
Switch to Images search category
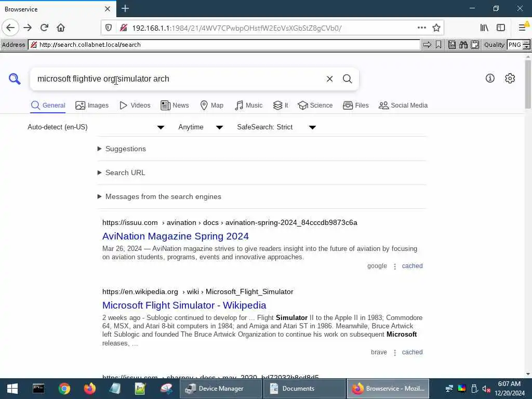[92, 105]
